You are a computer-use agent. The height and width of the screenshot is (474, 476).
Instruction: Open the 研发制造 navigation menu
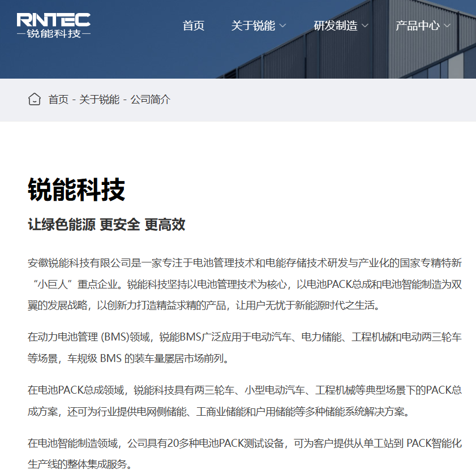point(336,26)
